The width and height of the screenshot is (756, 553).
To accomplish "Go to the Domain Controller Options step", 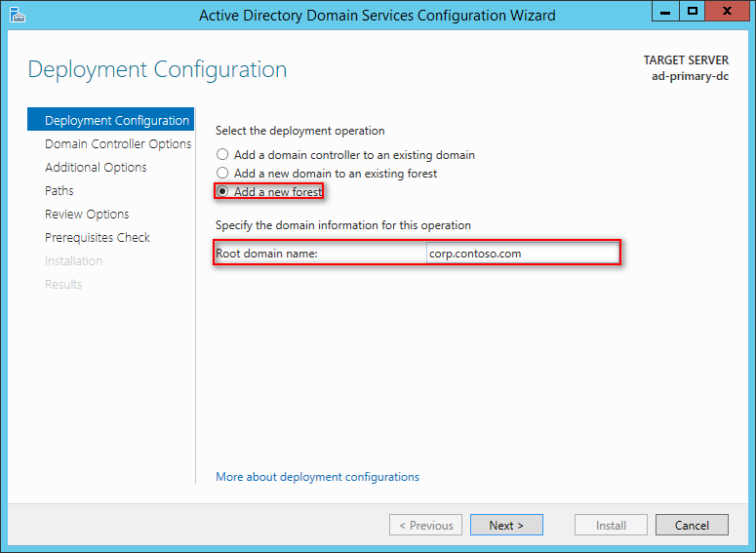I will coord(118,143).
